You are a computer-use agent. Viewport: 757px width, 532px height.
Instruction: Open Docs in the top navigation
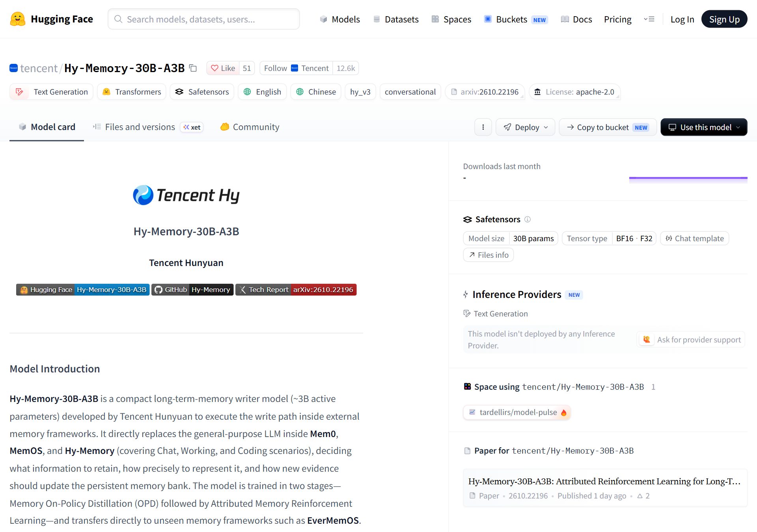(576, 19)
